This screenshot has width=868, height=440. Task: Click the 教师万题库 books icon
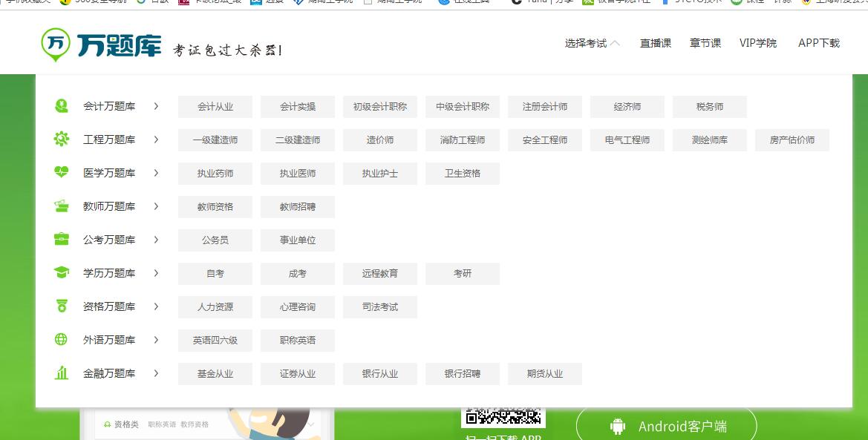62,206
